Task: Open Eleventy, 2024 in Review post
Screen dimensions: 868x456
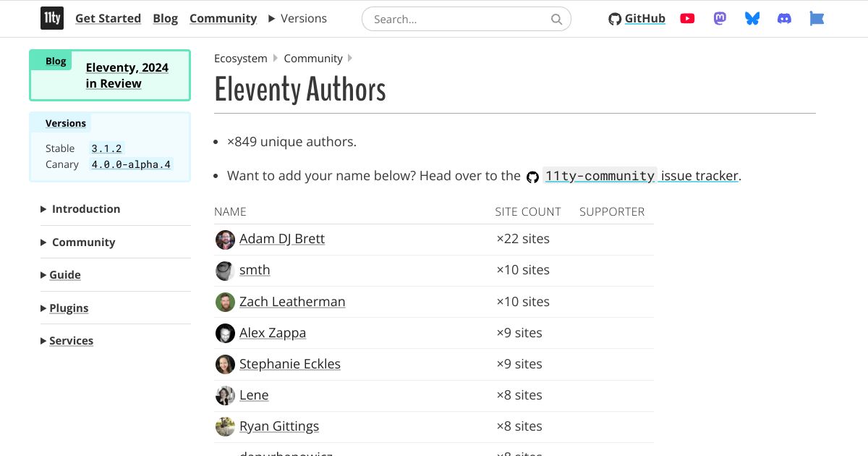Action: click(x=127, y=75)
